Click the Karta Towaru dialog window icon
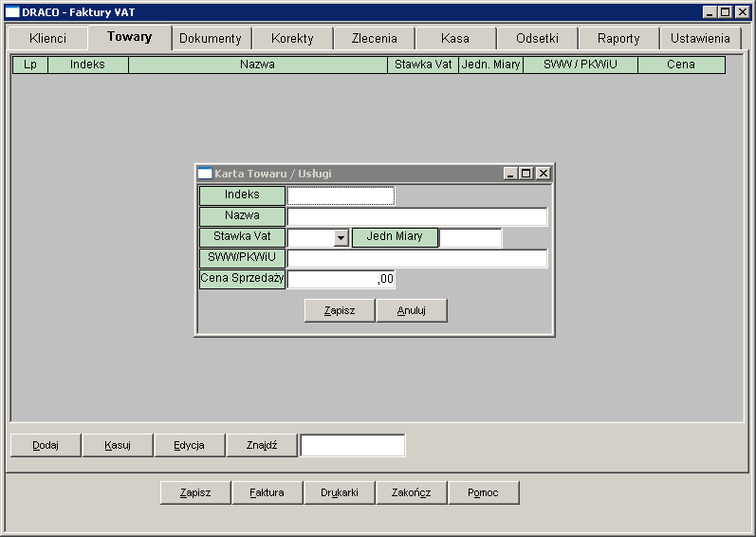756x537 pixels. [205, 174]
